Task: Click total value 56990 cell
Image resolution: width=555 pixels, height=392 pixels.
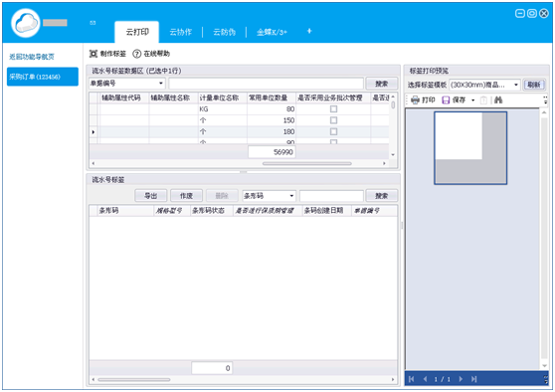Action: coord(272,152)
